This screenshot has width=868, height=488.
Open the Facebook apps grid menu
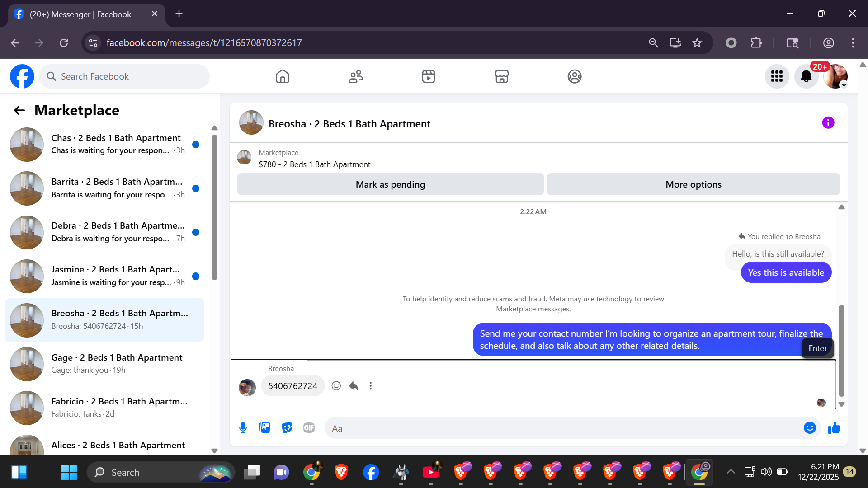(777, 76)
